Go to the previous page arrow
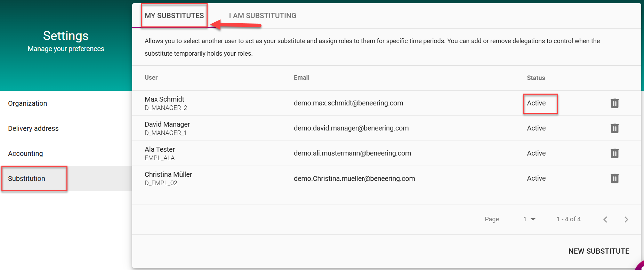Screen dimensions: 644x270 click(x=605, y=220)
